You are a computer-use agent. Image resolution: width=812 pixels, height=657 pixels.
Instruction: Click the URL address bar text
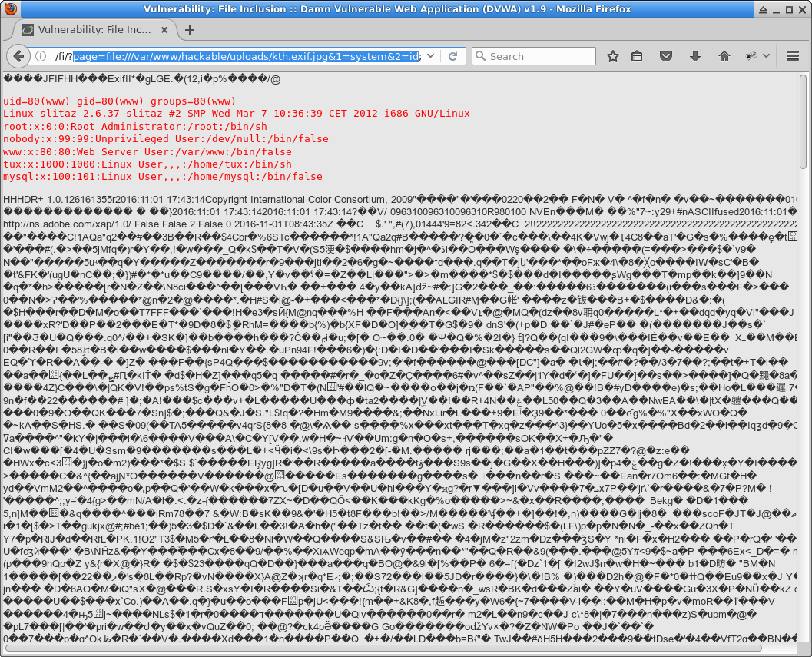[x=237, y=56]
